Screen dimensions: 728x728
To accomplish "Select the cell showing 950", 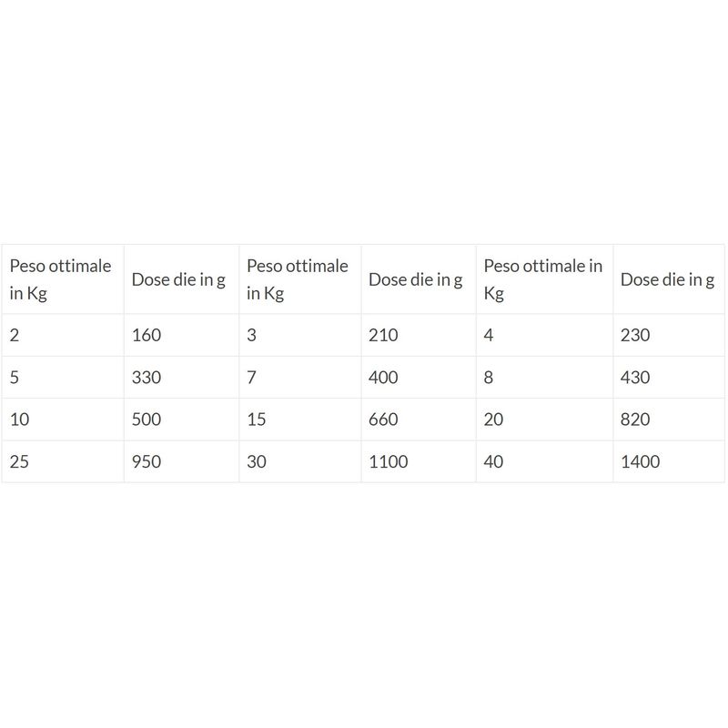I will 147,461.
